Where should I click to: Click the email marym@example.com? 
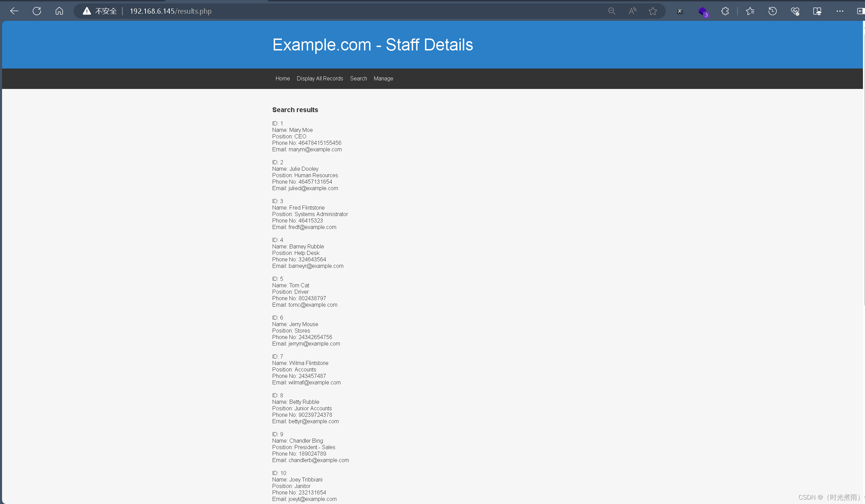(x=315, y=150)
